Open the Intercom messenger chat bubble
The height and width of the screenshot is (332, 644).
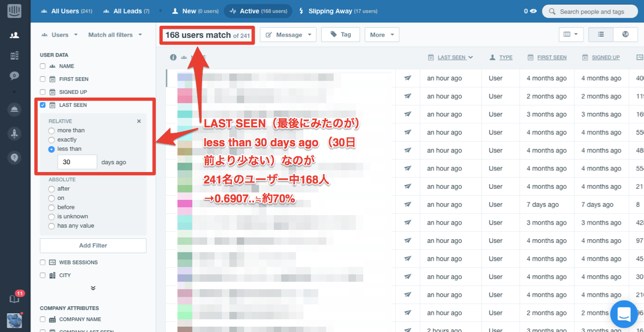624,314
